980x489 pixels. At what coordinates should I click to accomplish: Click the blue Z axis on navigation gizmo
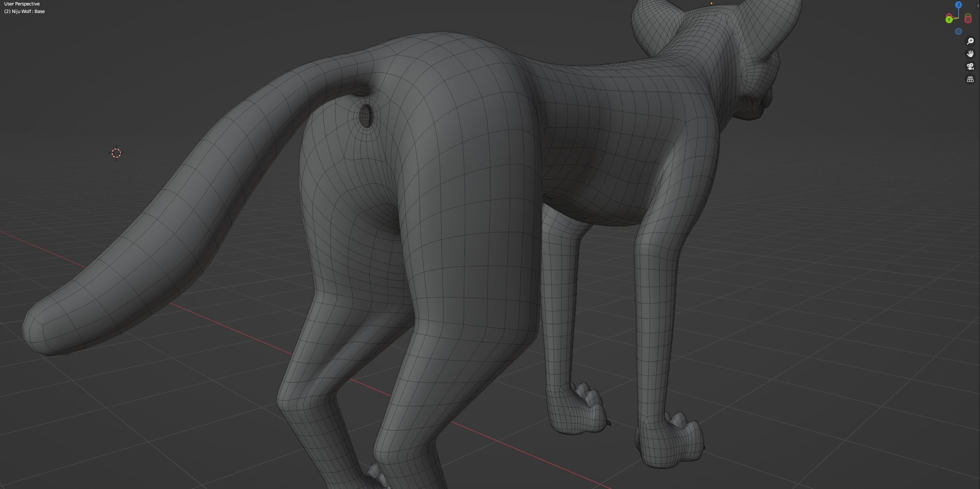pyautogui.click(x=959, y=5)
